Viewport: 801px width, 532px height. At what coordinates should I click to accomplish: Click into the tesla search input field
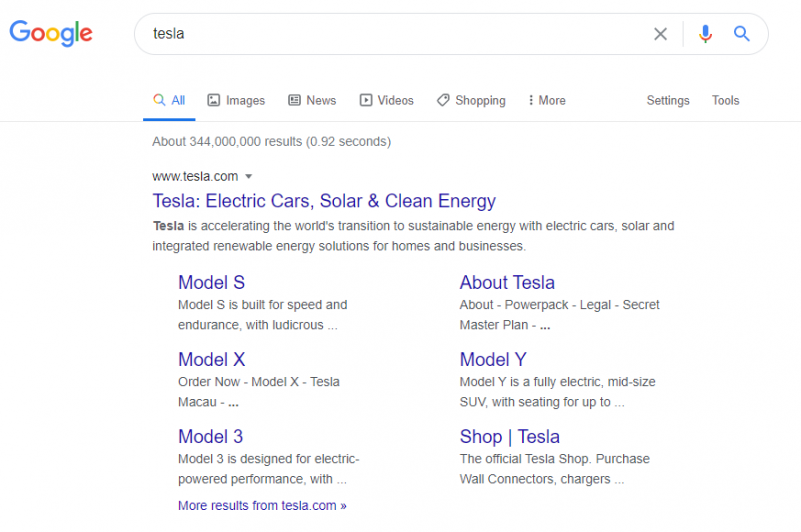point(398,34)
